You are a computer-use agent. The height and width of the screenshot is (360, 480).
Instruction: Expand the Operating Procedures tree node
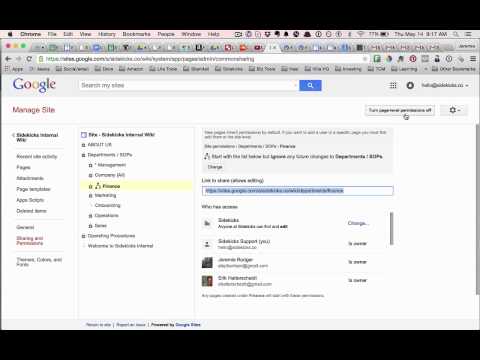pos(83,236)
